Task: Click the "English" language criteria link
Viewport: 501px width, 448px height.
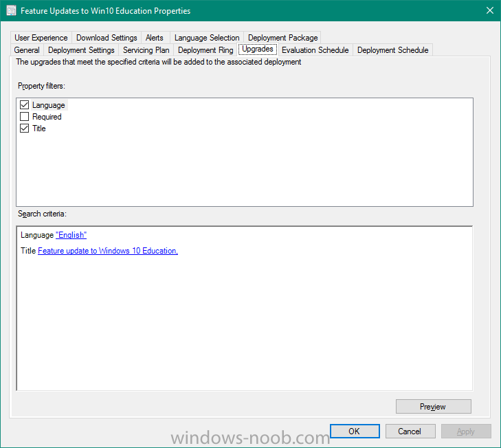Action: (71, 235)
